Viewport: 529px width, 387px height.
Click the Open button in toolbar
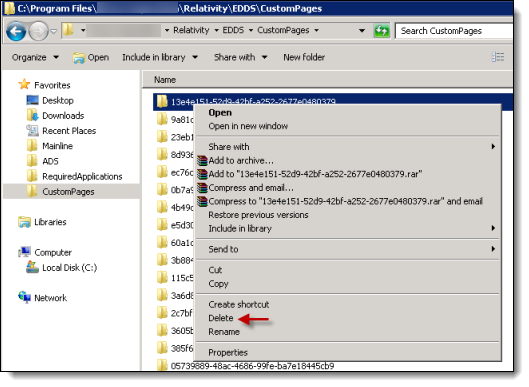[91, 58]
